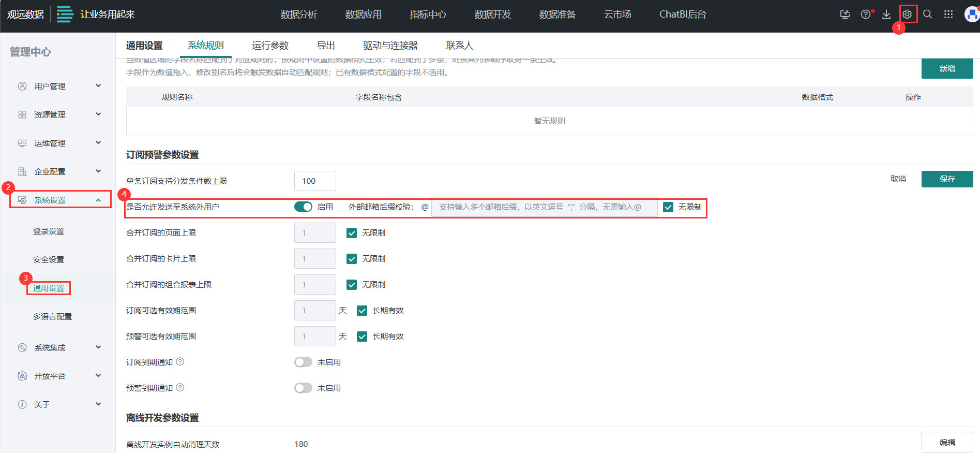Click the 用户管理 sidebar icon
The height and width of the screenshot is (453, 980).
pyautogui.click(x=22, y=86)
